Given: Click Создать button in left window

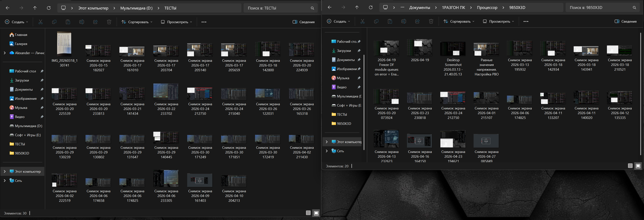Looking at the screenshot, I should [17, 22].
